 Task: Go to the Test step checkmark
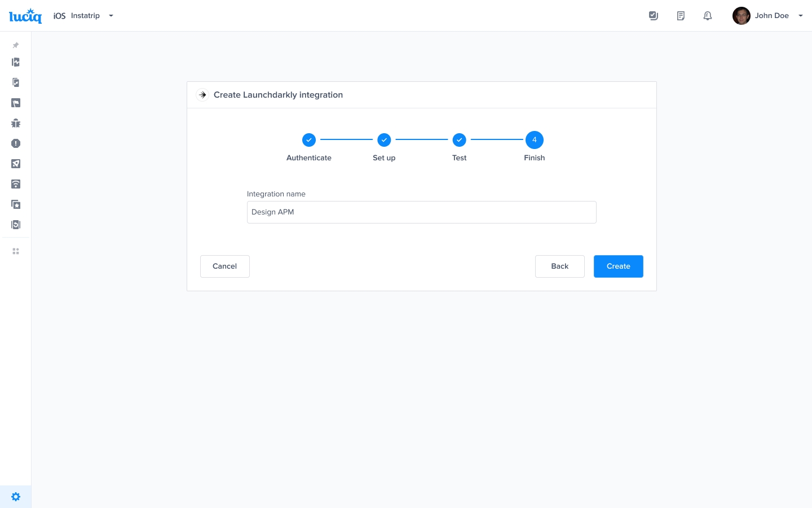(x=460, y=140)
